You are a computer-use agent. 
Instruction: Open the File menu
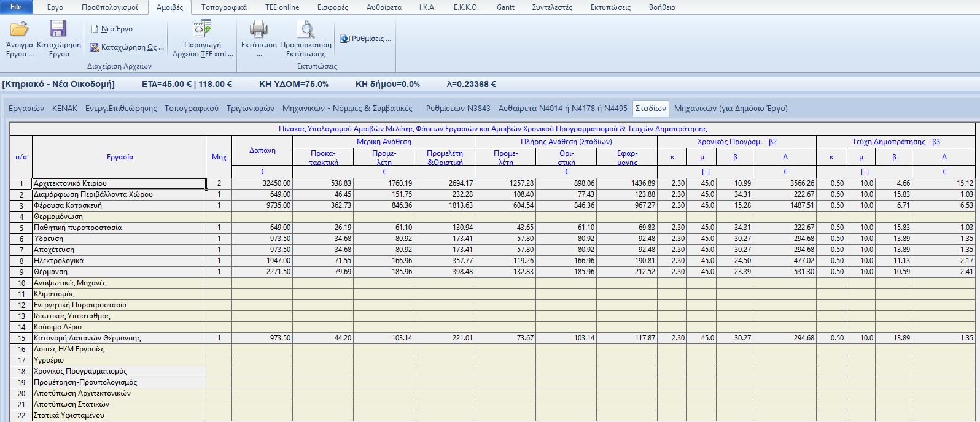tap(17, 7)
